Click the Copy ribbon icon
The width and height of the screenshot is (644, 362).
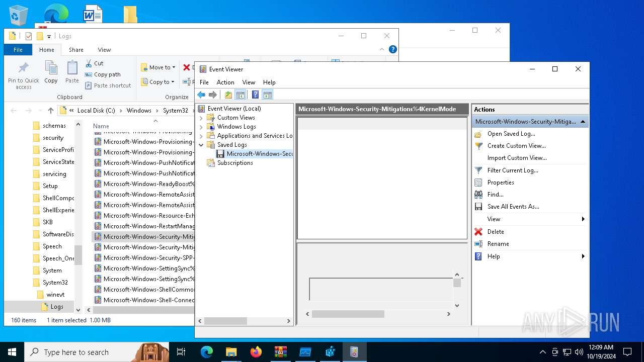51,72
